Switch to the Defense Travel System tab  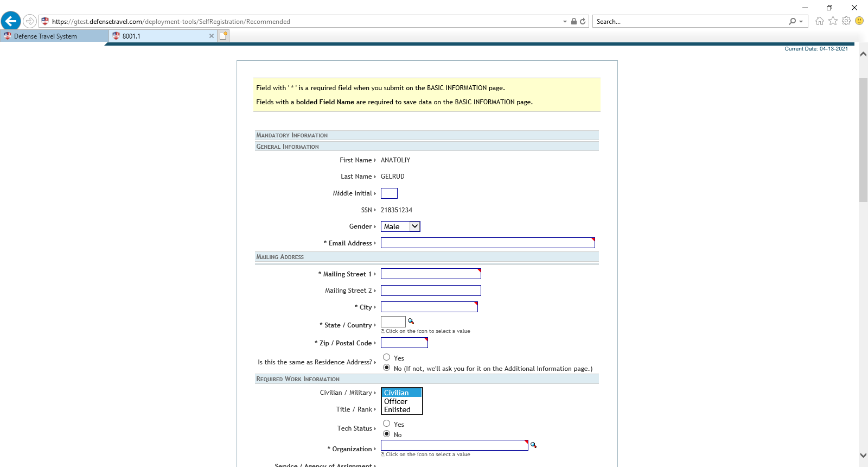(x=54, y=36)
